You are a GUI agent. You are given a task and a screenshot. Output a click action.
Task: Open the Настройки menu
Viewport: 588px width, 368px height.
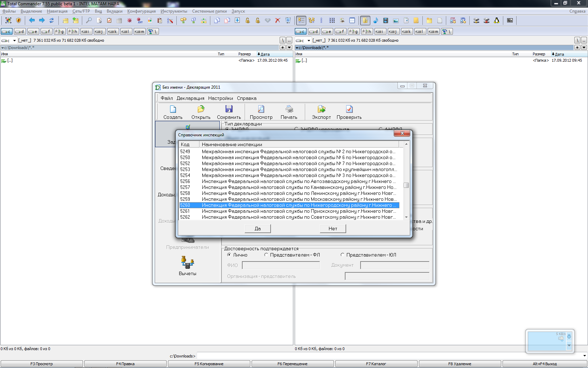[220, 98]
